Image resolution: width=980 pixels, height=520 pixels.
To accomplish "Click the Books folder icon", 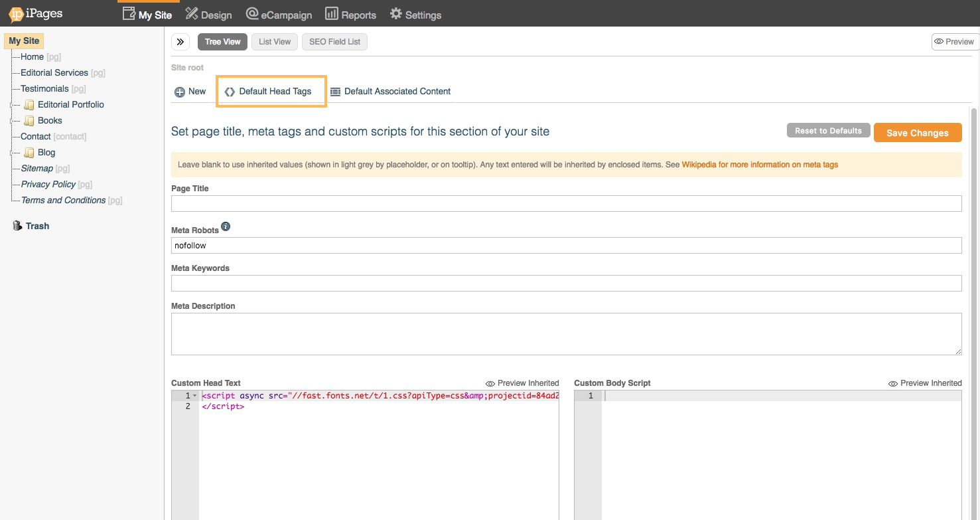I will coord(29,121).
